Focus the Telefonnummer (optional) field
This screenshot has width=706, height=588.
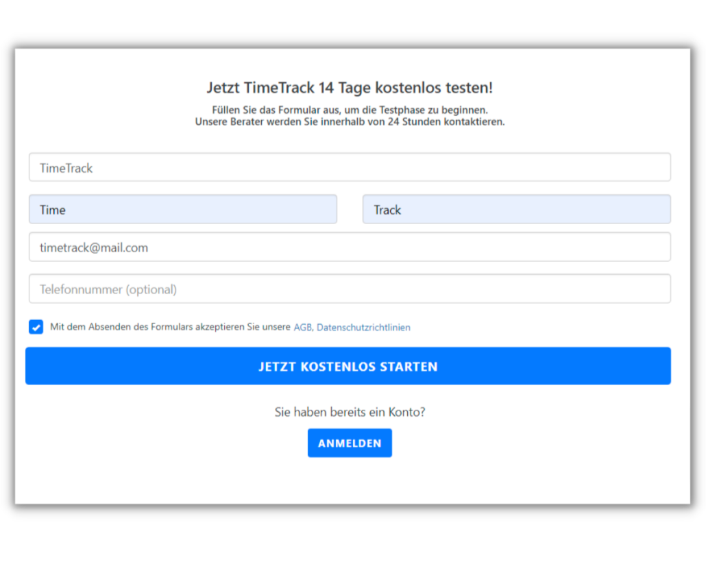tap(350, 289)
